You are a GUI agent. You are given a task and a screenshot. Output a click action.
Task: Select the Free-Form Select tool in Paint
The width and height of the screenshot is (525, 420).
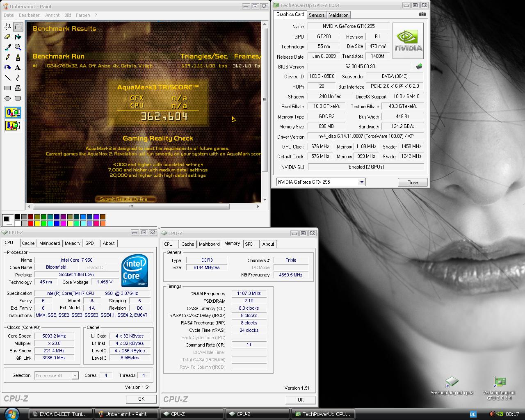coord(8,27)
